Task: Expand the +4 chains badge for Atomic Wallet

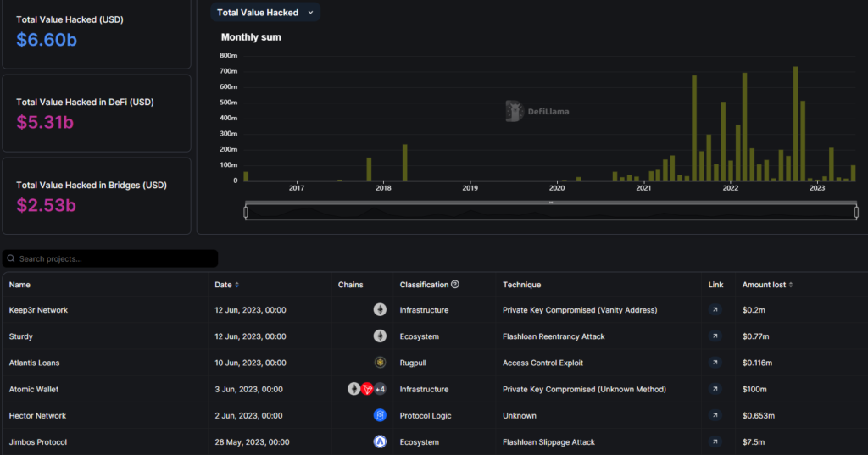Action: (381, 389)
